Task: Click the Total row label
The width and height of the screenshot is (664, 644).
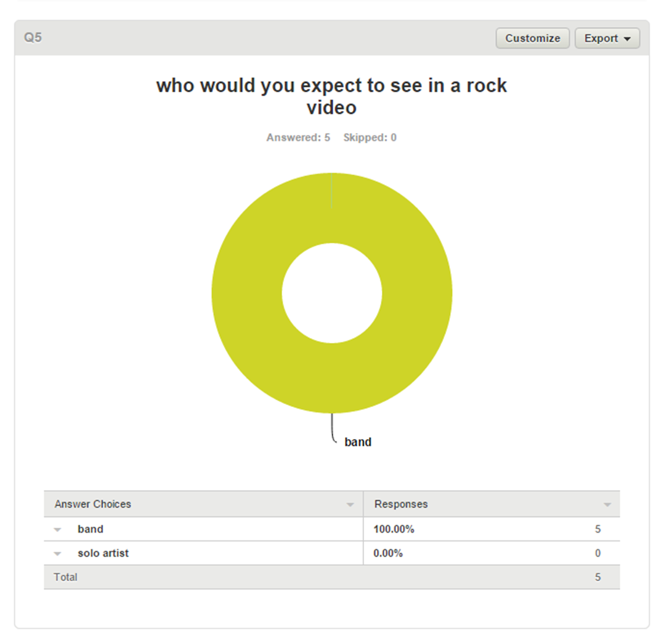Action: point(65,577)
